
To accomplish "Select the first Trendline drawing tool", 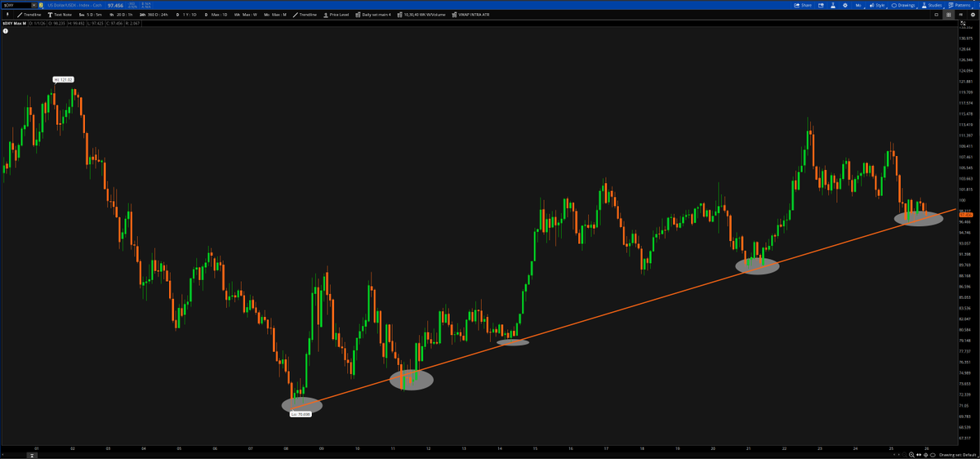I will (x=29, y=15).
